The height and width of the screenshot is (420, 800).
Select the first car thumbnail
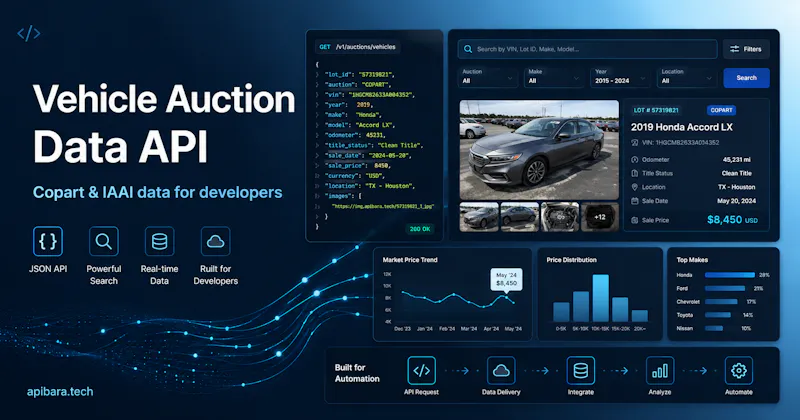pos(479,217)
